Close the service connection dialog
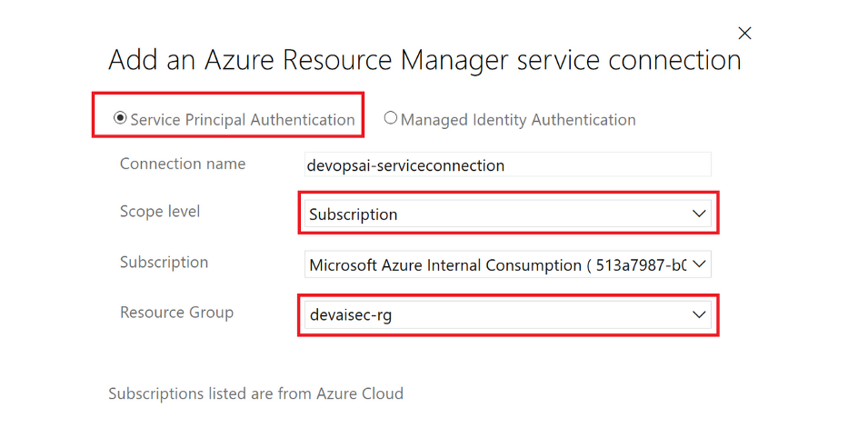868x448 pixels. click(x=744, y=34)
